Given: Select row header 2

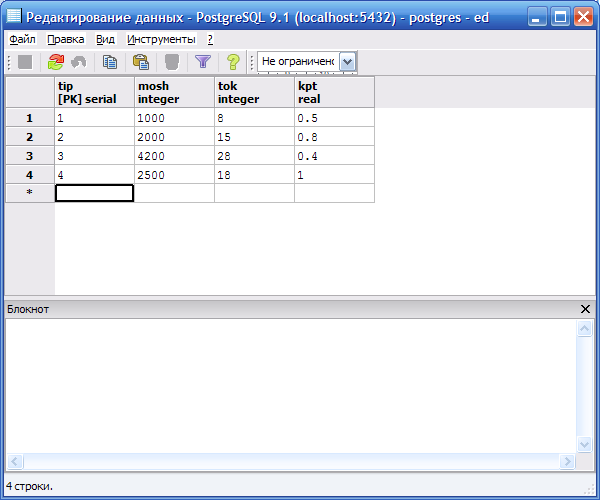Looking at the screenshot, I should [30, 137].
